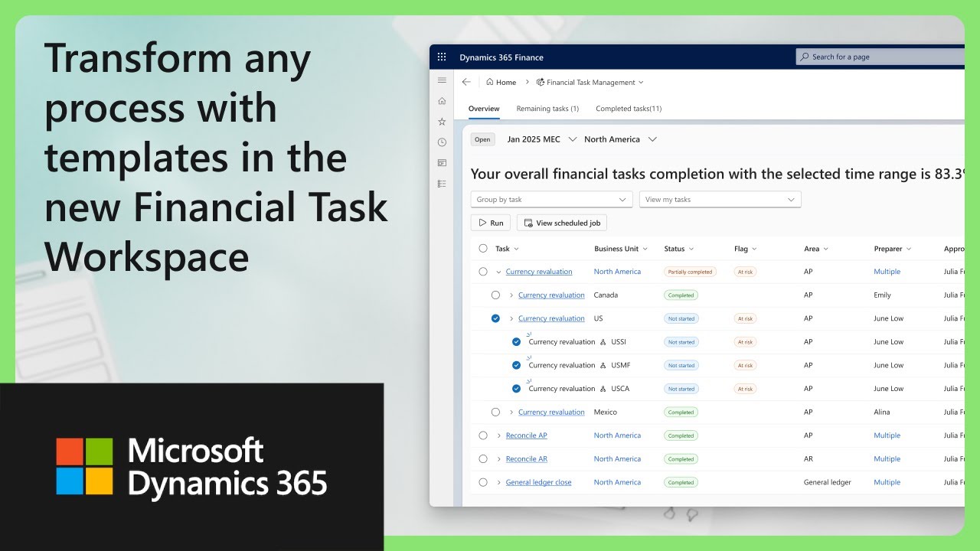Open Recent clock icon in the sidebar
This screenshot has width=980, height=551.
pyautogui.click(x=442, y=142)
